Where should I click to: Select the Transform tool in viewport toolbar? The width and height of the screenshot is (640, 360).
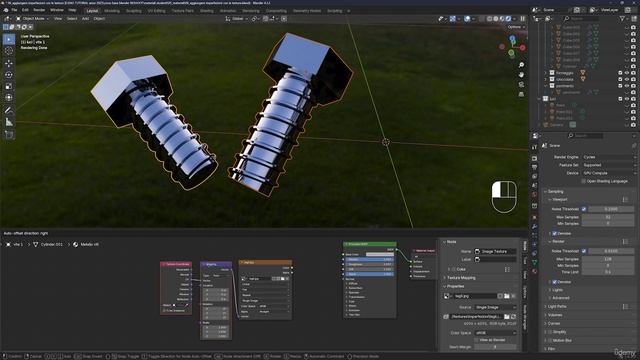pyautogui.click(x=9, y=98)
